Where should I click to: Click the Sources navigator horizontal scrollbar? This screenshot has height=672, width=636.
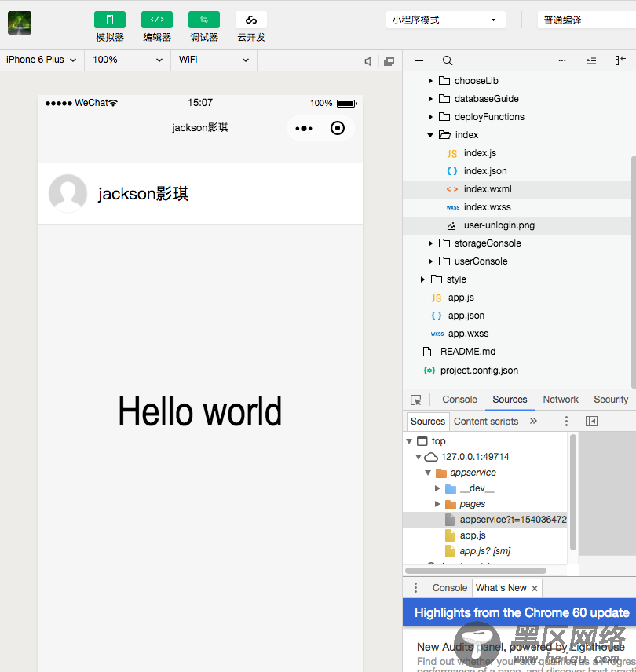[476, 571]
